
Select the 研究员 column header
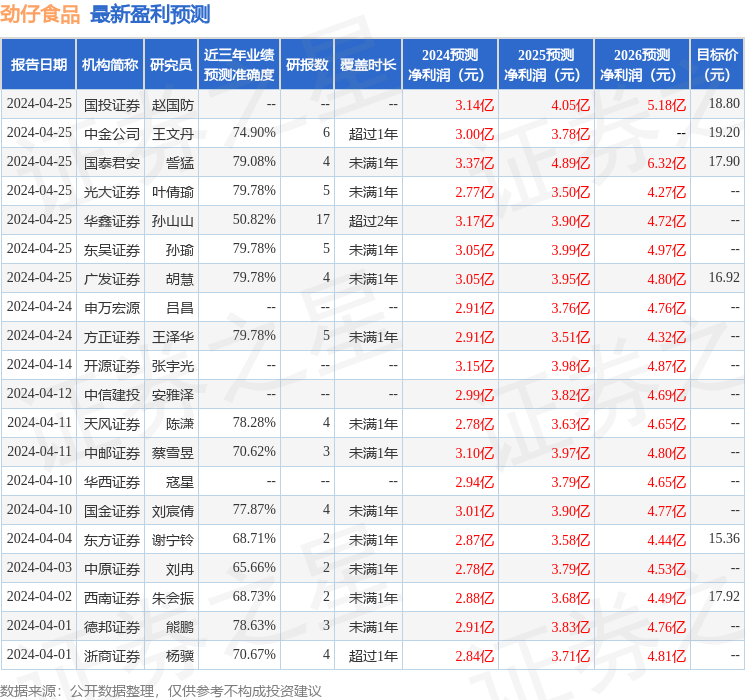[171, 65]
